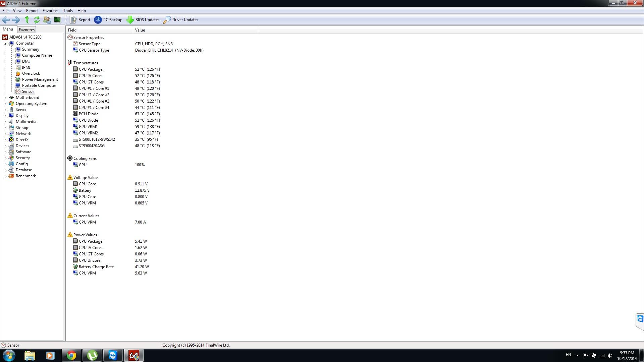Select the Sensor tree item
Screen dimensions: 644x362
tap(28, 92)
